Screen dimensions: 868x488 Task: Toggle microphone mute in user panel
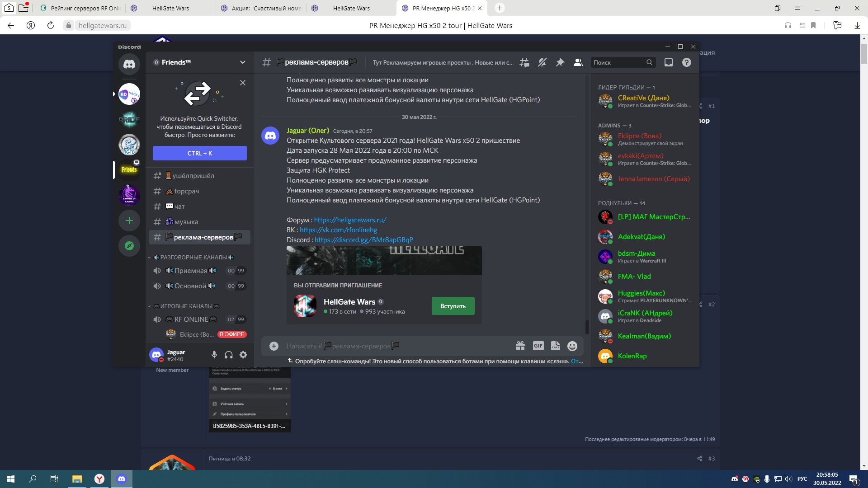[x=214, y=355]
